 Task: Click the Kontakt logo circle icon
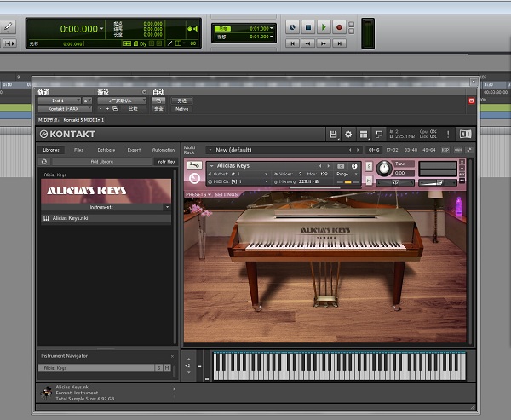point(43,134)
